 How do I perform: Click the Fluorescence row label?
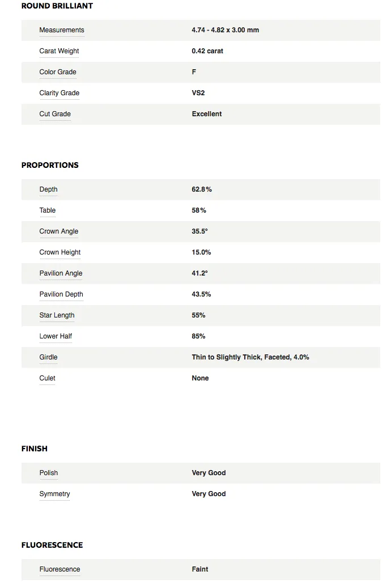click(59, 569)
